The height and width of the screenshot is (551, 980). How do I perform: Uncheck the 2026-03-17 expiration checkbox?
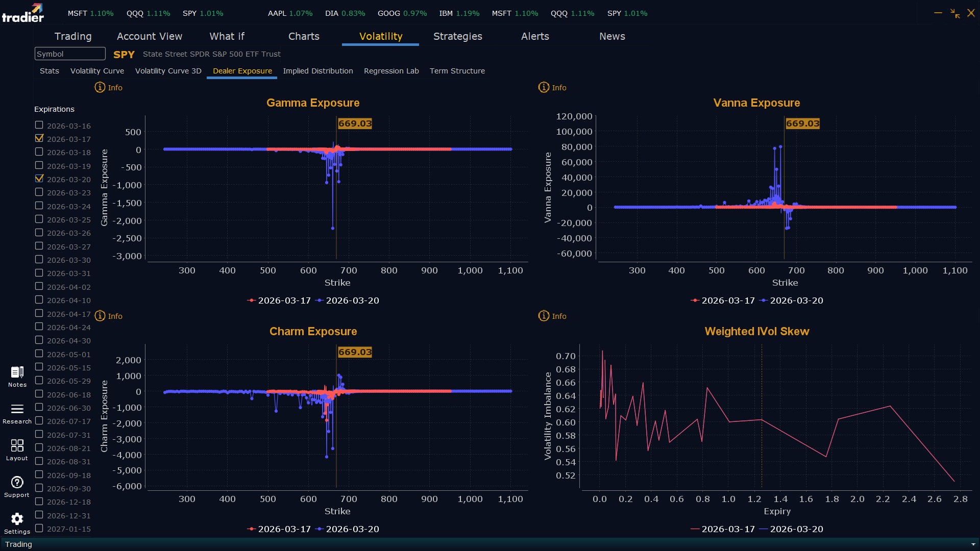tap(39, 138)
